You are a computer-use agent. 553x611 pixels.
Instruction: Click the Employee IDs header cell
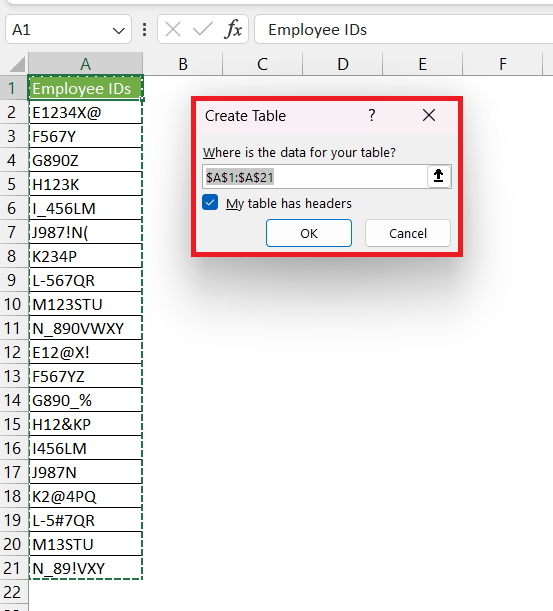pyautogui.click(x=85, y=88)
